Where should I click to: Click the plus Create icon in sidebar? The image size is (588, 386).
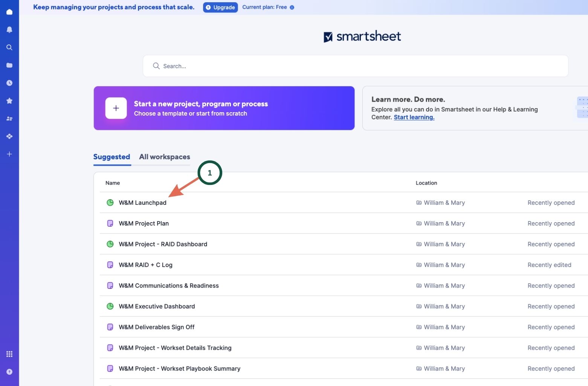(9, 154)
